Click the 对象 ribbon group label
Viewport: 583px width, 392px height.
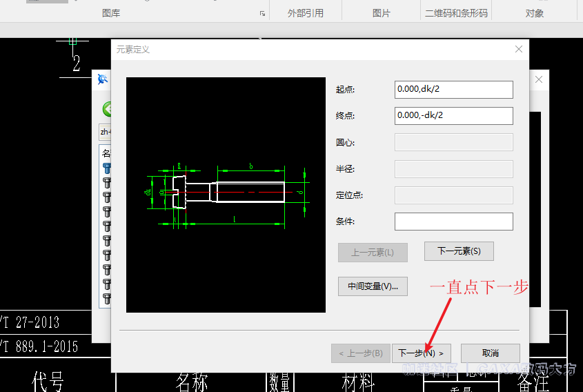(535, 13)
